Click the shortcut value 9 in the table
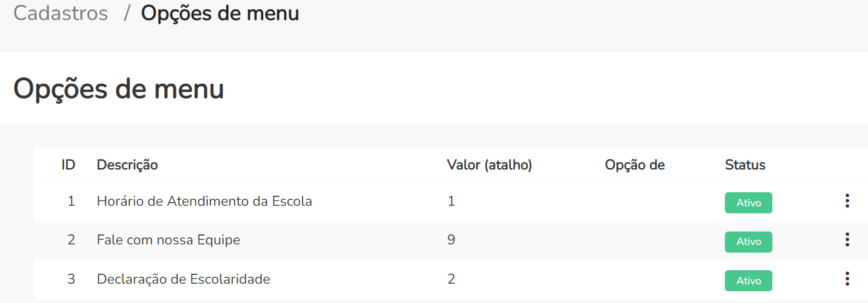 pos(451,240)
